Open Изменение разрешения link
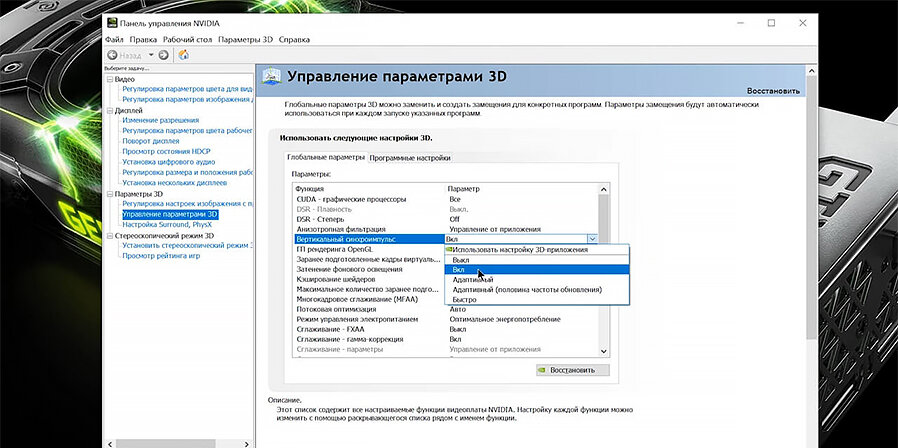 coord(160,120)
